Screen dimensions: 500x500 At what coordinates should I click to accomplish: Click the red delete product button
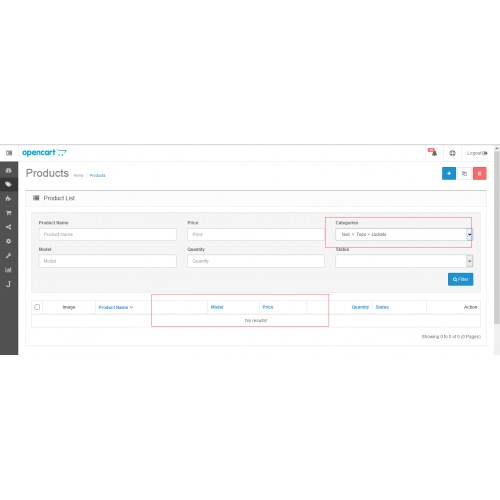click(479, 173)
